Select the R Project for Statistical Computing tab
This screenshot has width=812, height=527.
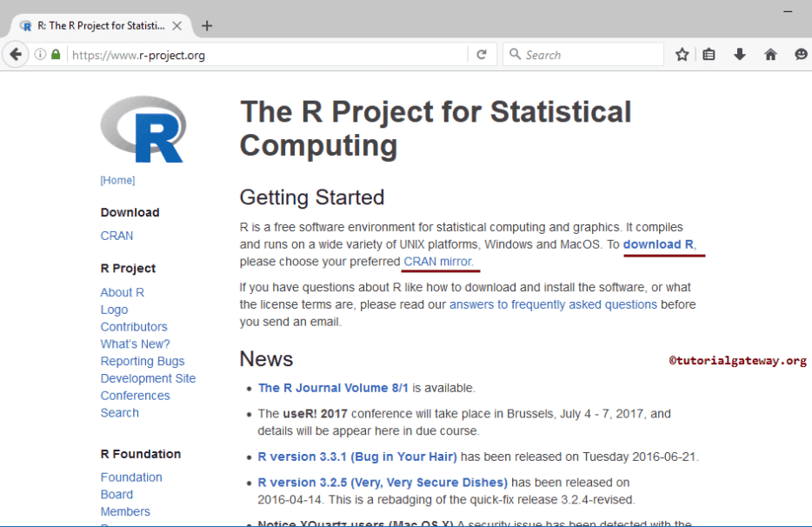point(101,26)
